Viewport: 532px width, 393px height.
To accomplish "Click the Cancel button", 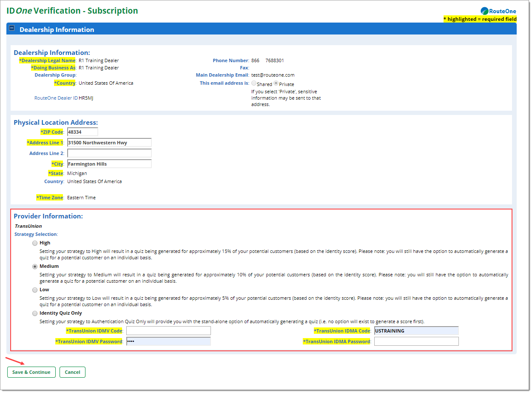I will click(72, 372).
